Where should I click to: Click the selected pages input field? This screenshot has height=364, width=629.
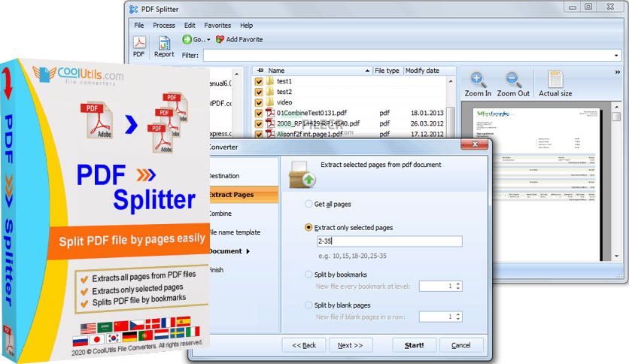[x=389, y=241]
